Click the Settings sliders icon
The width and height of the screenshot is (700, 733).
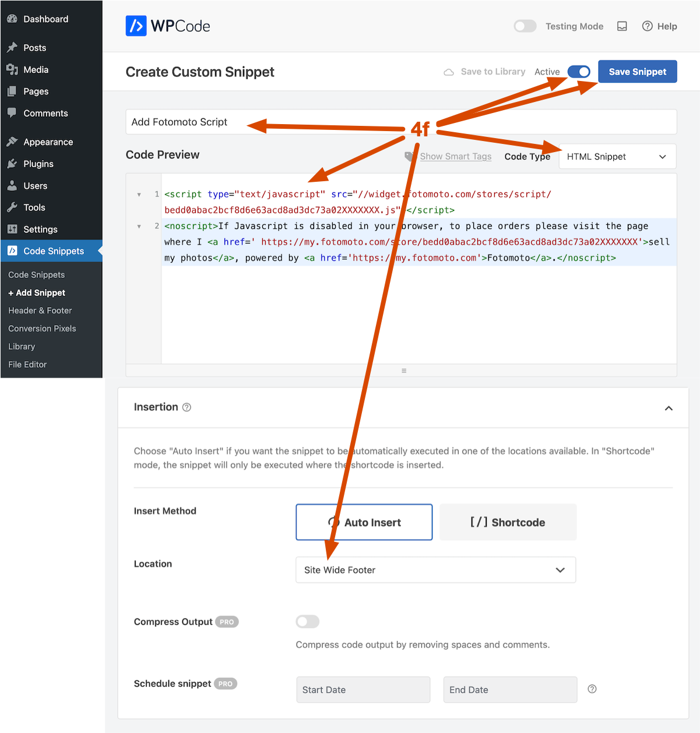click(x=12, y=229)
